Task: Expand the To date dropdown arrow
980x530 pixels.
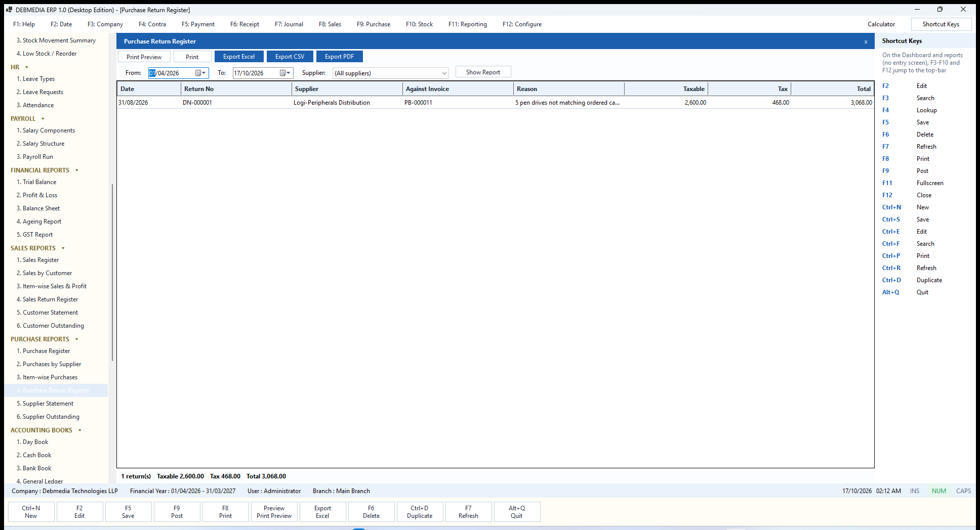Action: pyautogui.click(x=289, y=73)
